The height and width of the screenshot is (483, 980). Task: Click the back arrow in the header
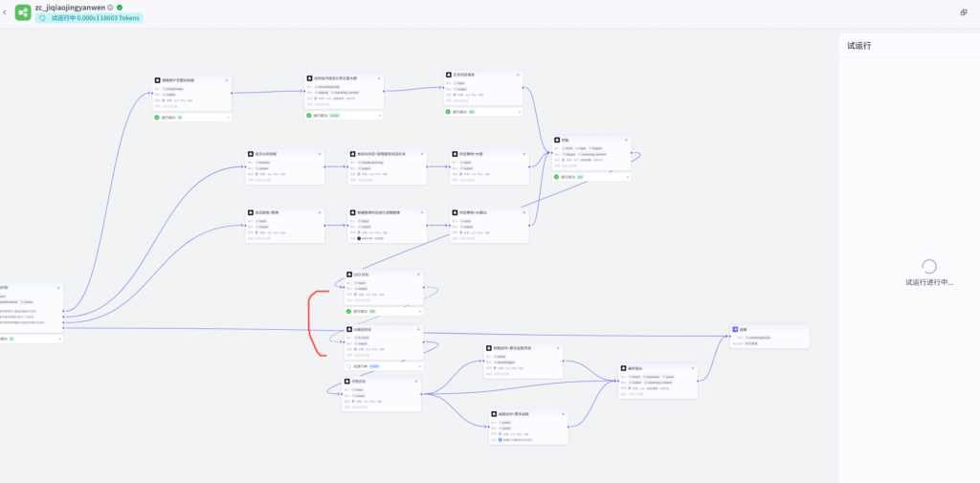pos(6,12)
